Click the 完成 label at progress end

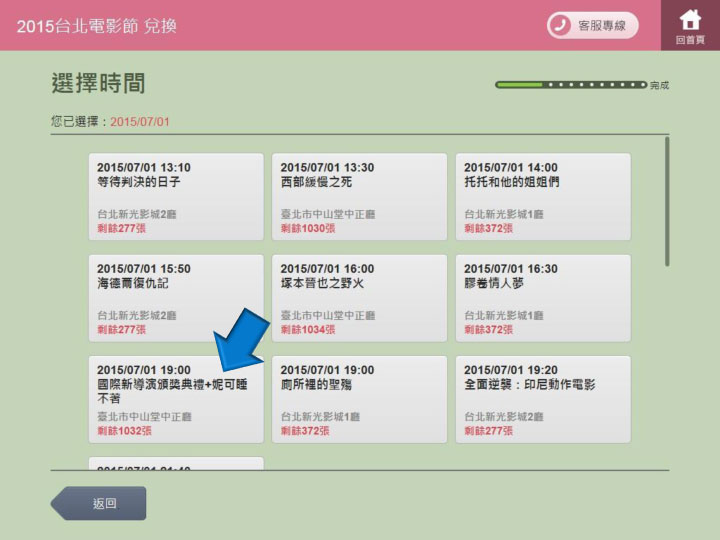coord(660,86)
